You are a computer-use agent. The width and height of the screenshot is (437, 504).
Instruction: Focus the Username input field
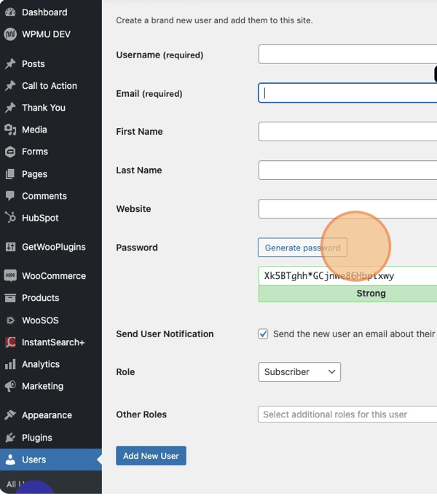point(347,55)
